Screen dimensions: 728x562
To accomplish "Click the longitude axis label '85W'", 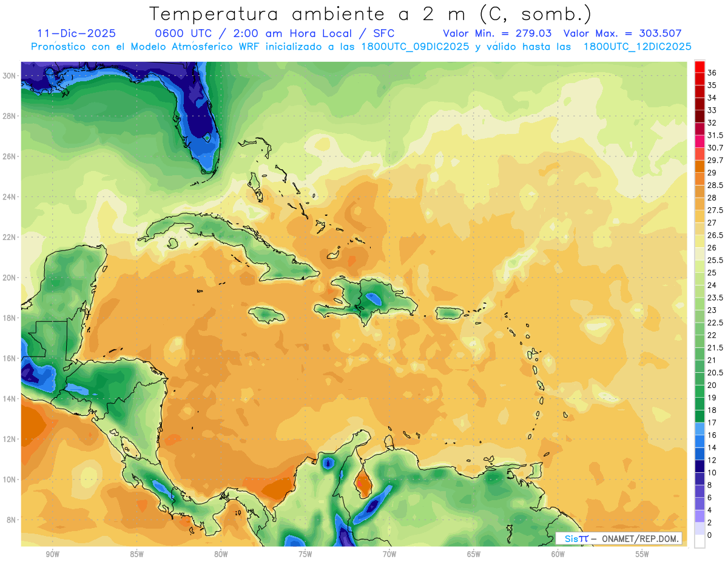I will coord(136,555).
